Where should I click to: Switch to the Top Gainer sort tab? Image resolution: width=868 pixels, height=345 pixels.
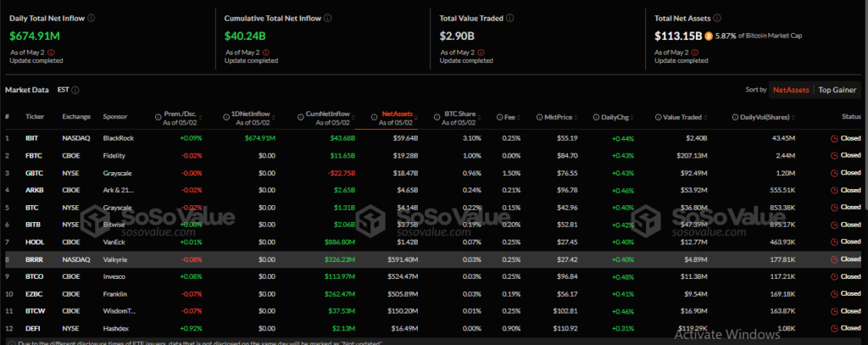click(x=837, y=90)
